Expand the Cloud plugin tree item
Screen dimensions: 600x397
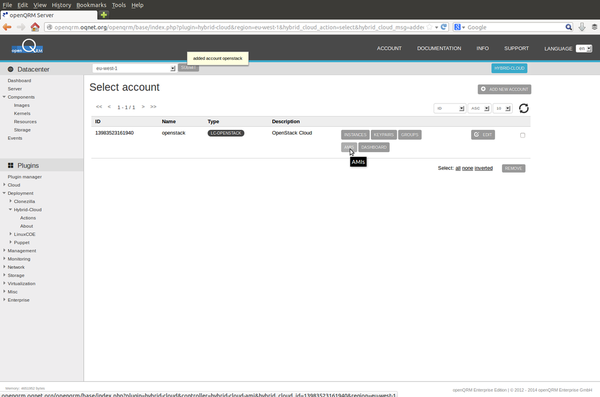tap(14, 185)
